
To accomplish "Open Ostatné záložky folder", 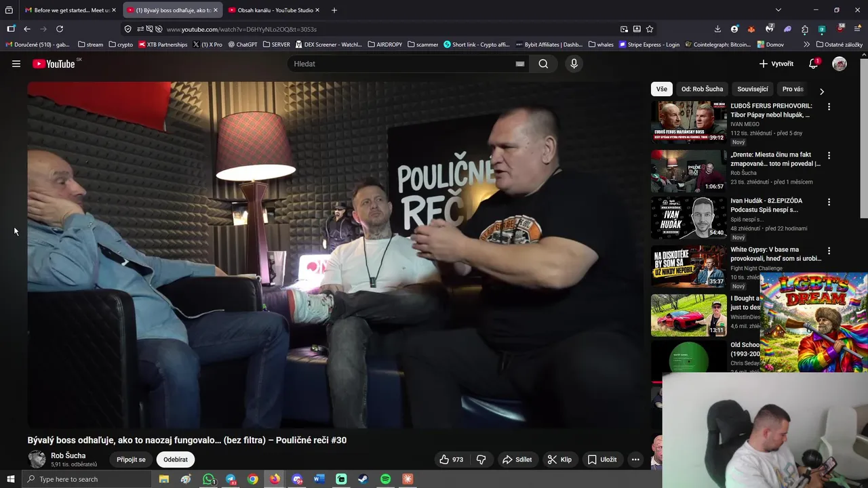I will 840,45.
